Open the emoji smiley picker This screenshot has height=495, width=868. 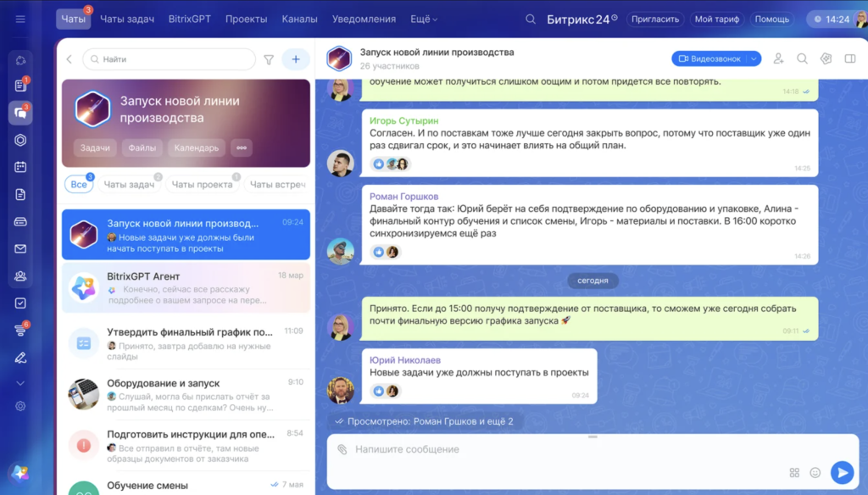[815, 473]
